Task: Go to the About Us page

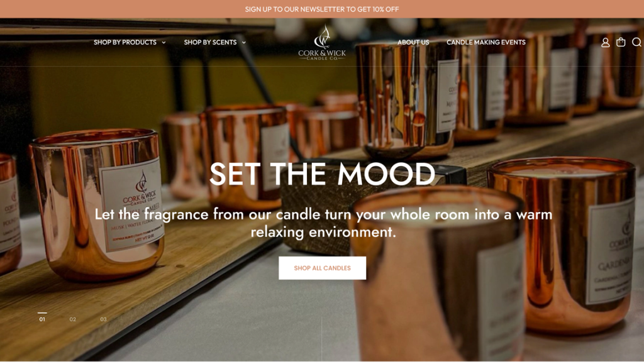Action: (x=413, y=42)
